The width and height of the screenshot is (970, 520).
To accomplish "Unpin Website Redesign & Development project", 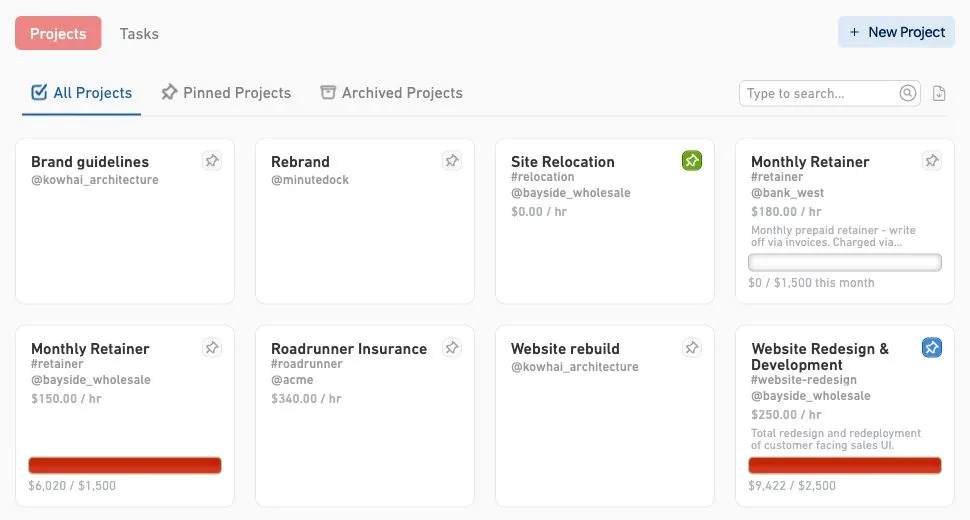I will tap(932, 347).
